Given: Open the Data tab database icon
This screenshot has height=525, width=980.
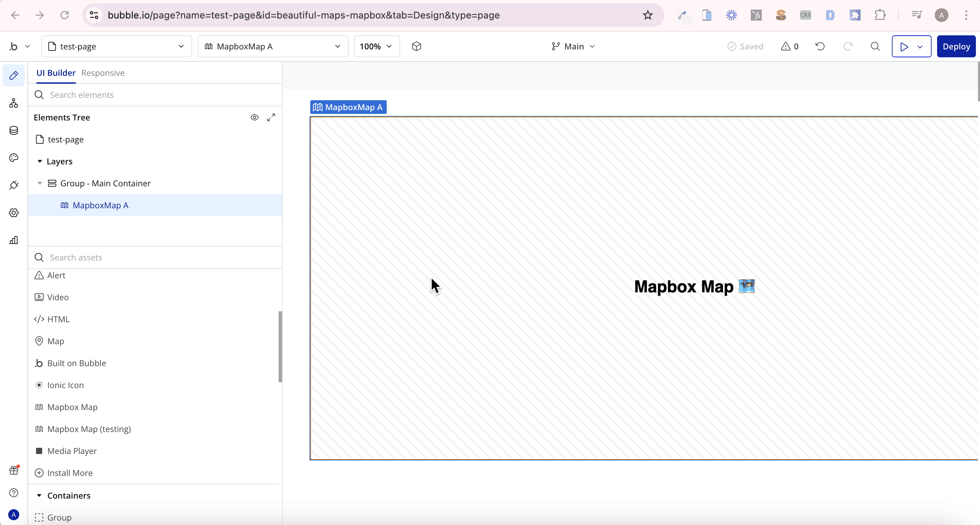Looking at the screenshot, I should click(x=14, y=130).
